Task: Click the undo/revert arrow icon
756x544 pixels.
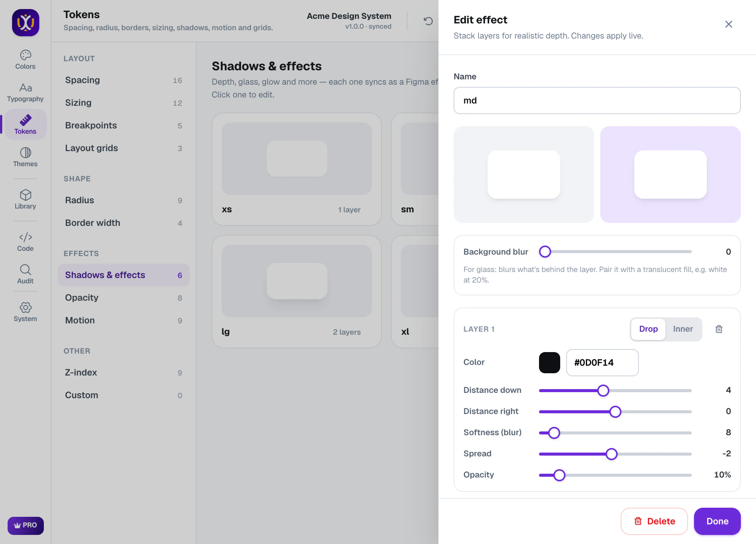Action: [x=428, y=21]
